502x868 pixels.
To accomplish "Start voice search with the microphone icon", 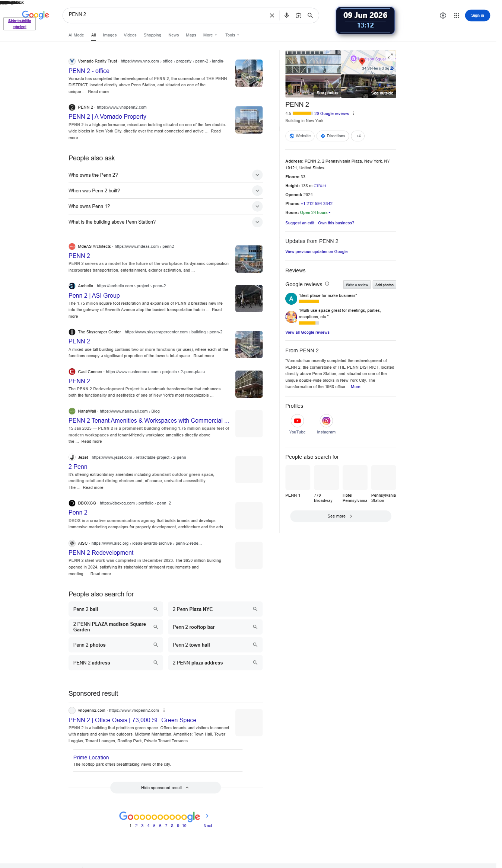I will coord(286,16).
